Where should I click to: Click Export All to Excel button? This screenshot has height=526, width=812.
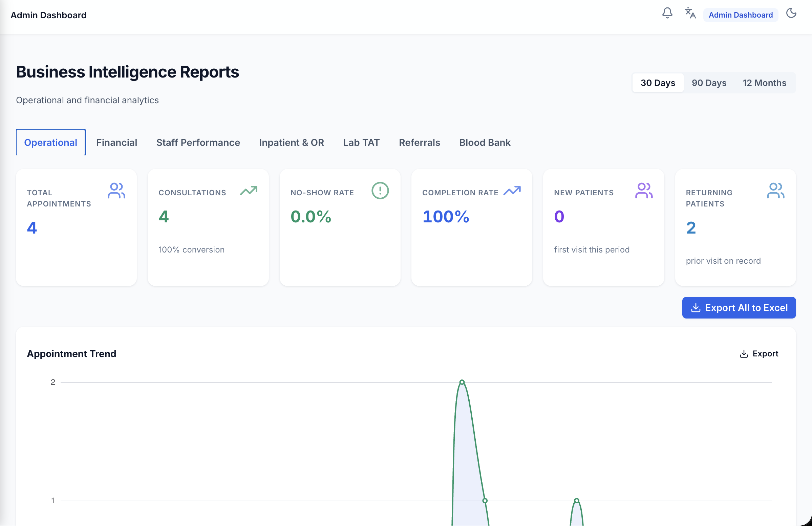coord(739,308)
